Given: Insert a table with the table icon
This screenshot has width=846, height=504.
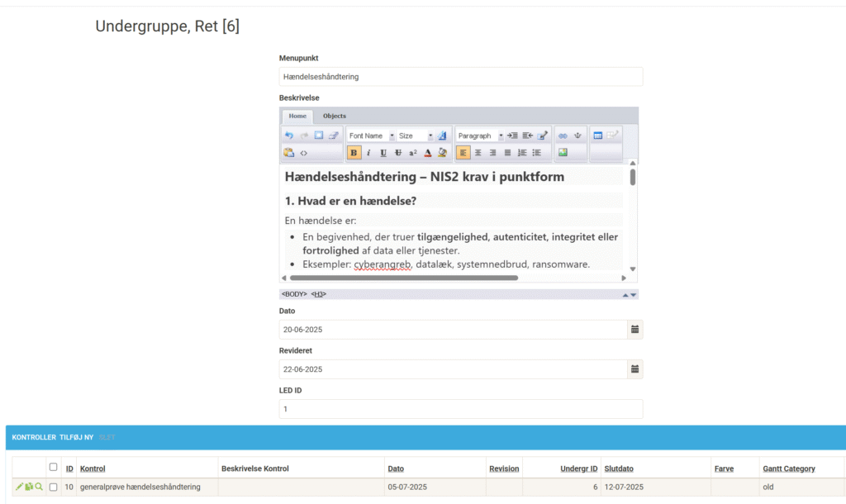Looking at the screenshot, I should click(x=598, y=136).
